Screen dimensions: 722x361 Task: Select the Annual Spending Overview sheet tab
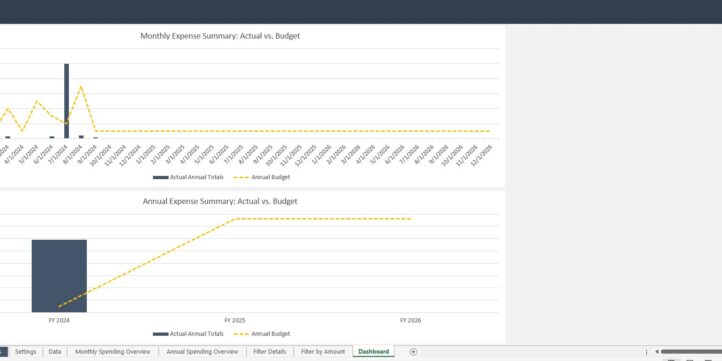coord(202,352)
